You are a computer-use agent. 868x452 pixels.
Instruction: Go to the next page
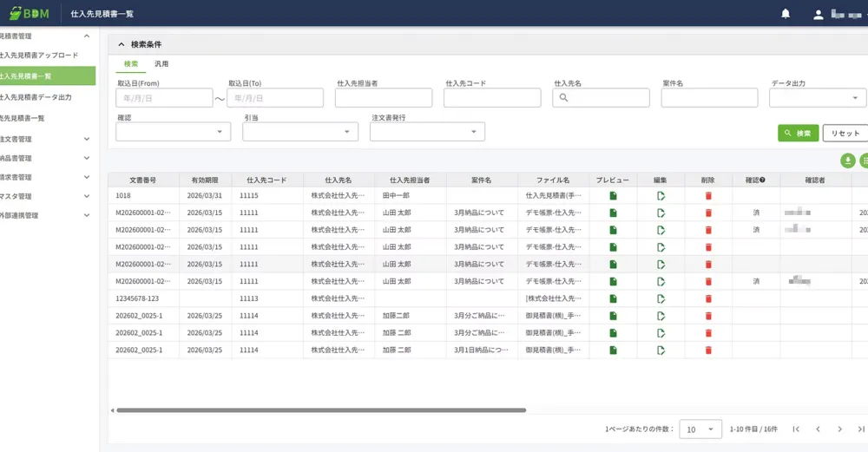pos(839,429)
